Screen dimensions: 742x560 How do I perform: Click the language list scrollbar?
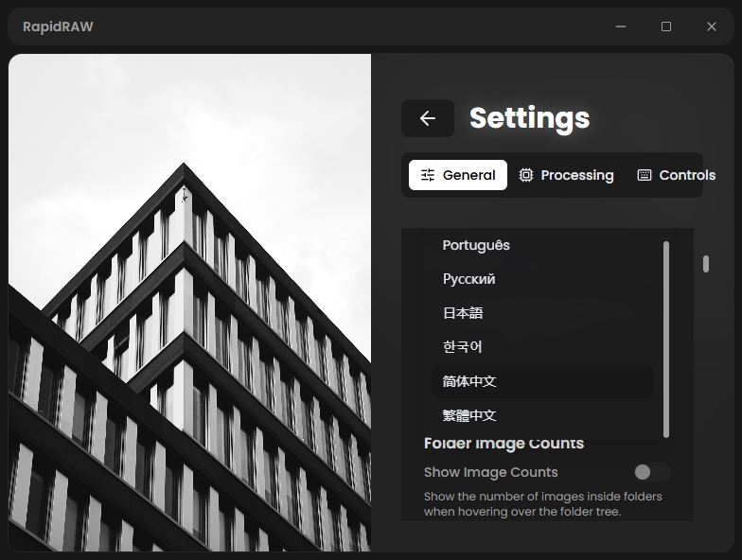tap(666, 339)
